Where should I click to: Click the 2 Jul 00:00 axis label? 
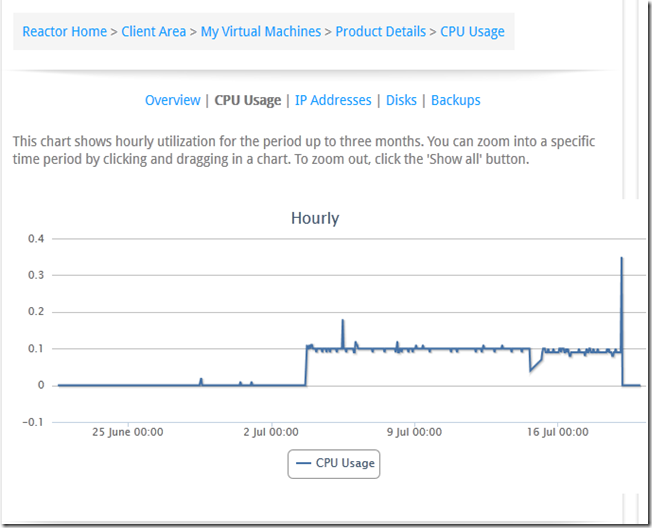(271, 432)
